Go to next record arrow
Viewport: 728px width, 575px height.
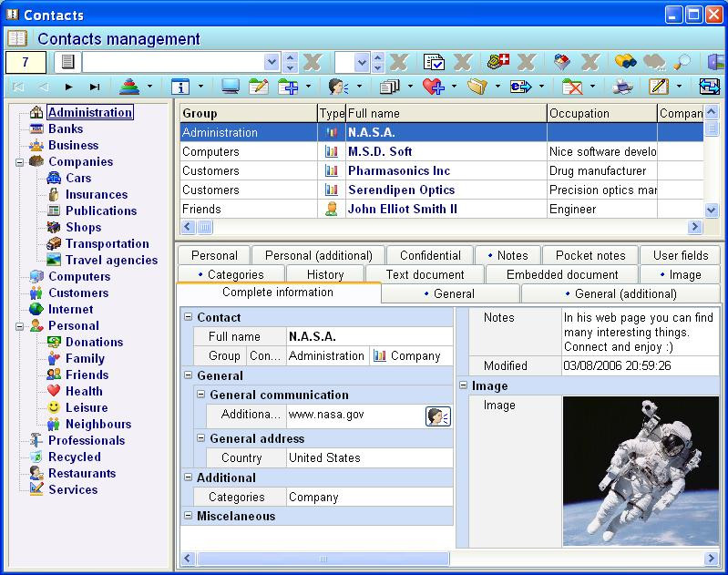click(69, 87)
